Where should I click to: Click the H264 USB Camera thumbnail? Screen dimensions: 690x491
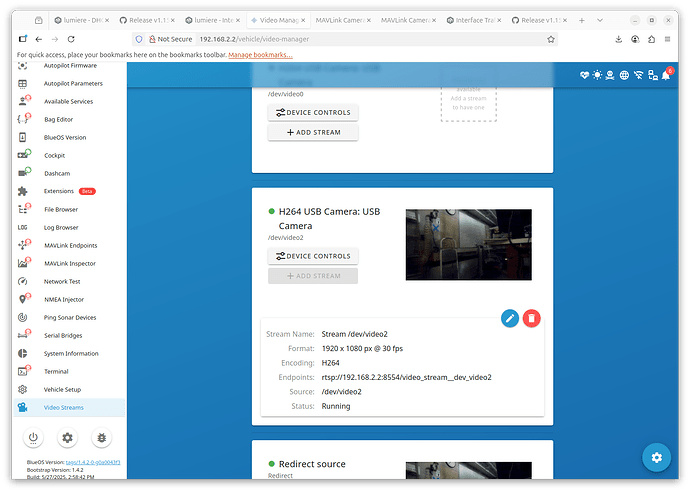click(468, 245)
